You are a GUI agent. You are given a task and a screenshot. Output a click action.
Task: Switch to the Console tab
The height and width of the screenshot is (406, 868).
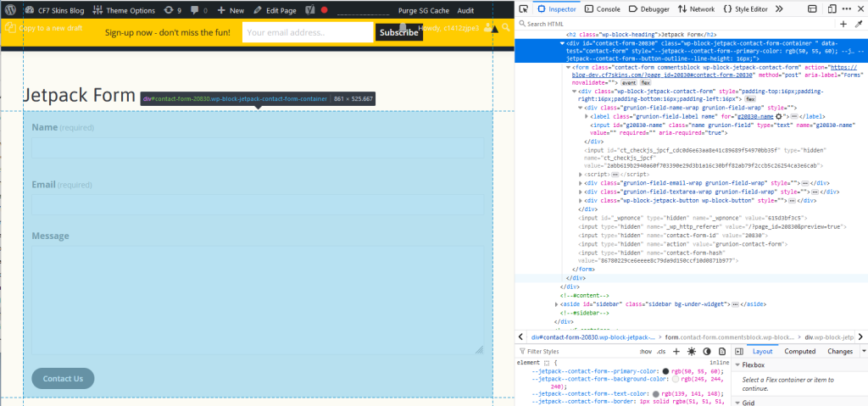602,9
